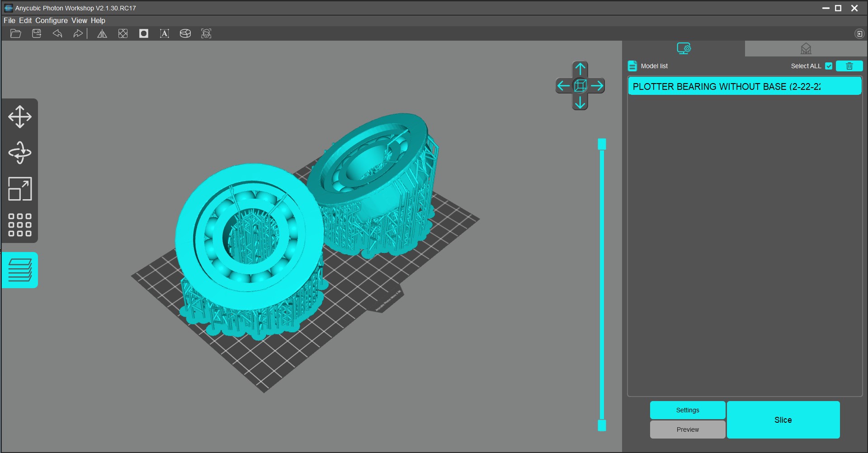
Task: Toggle the layers view sidebar button
Action: 20,270
